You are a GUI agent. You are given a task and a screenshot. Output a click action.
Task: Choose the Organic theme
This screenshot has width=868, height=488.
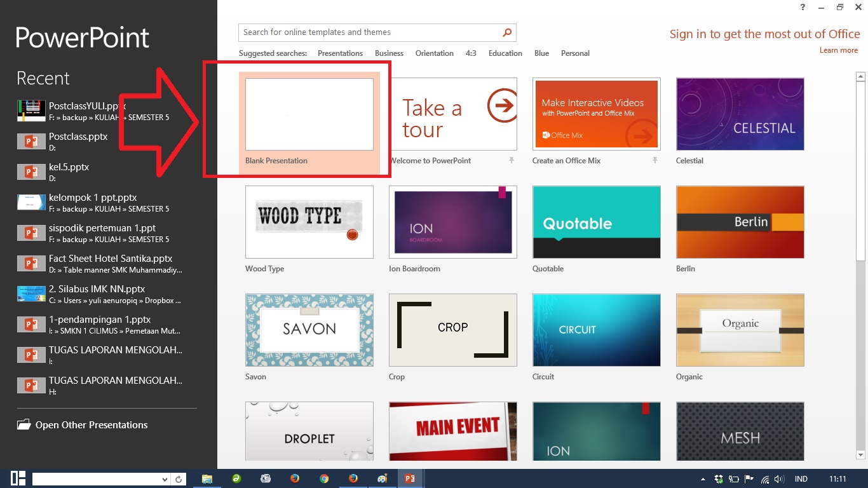point(740,330)
